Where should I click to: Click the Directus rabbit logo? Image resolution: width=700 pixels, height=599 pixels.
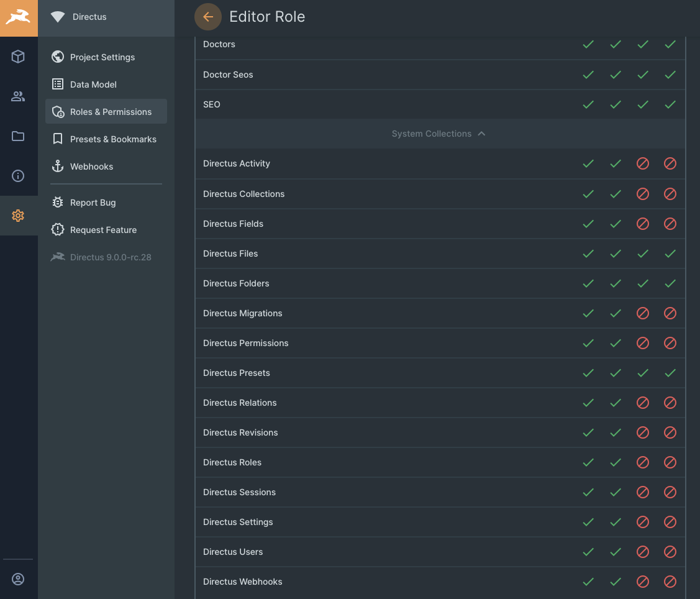point(19,18)
